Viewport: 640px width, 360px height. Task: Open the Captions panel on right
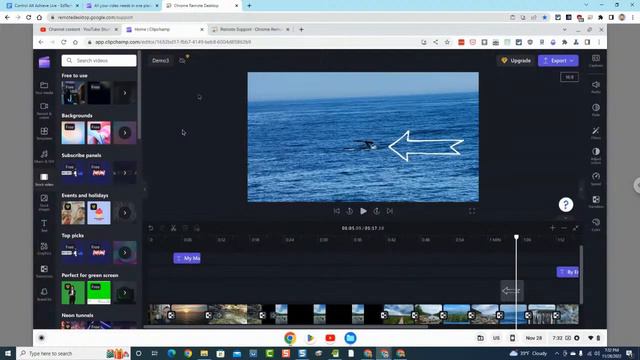click(x=596, y=61)
